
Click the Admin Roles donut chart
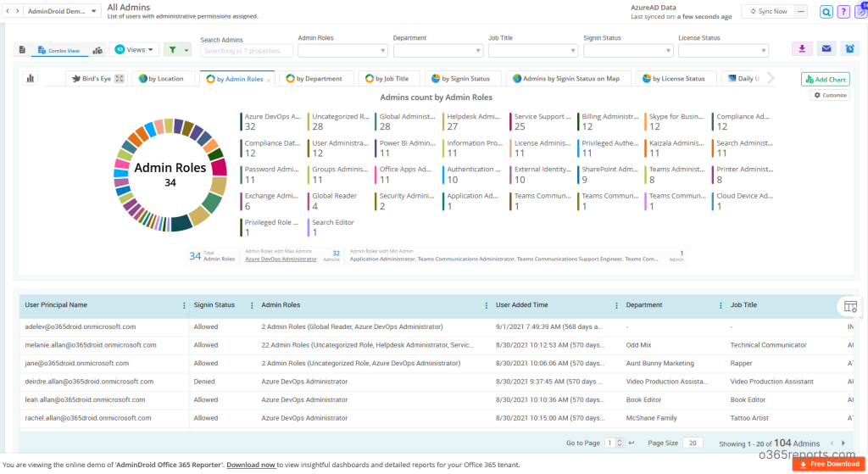(x=170, y=175)
